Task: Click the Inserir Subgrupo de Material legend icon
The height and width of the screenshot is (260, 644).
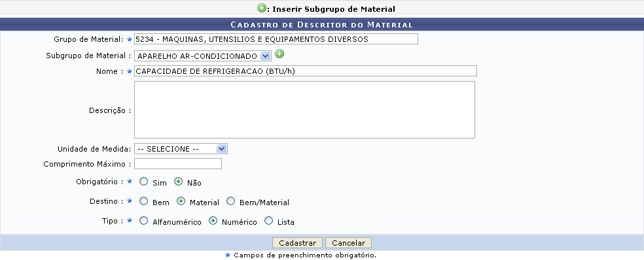Action: [x=261, y=8]
